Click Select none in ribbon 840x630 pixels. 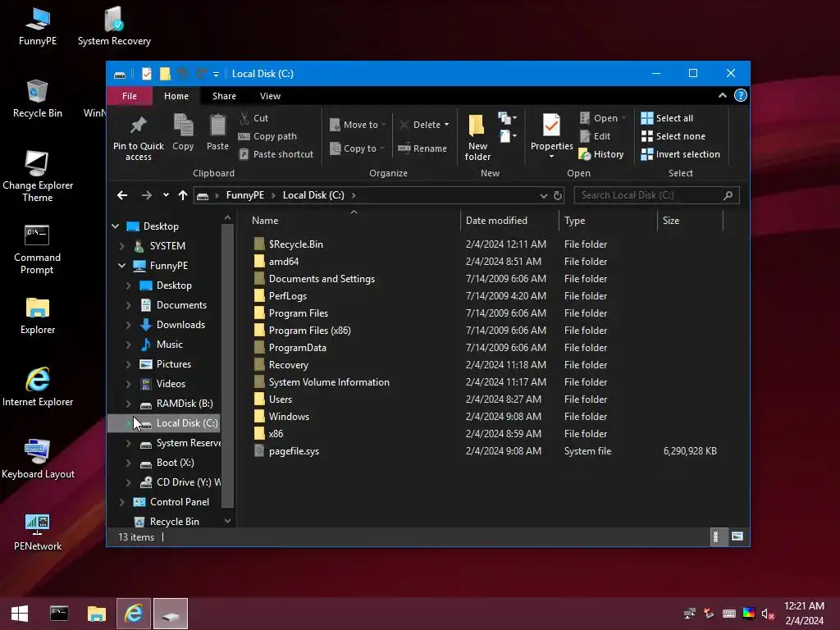(673, 136)
